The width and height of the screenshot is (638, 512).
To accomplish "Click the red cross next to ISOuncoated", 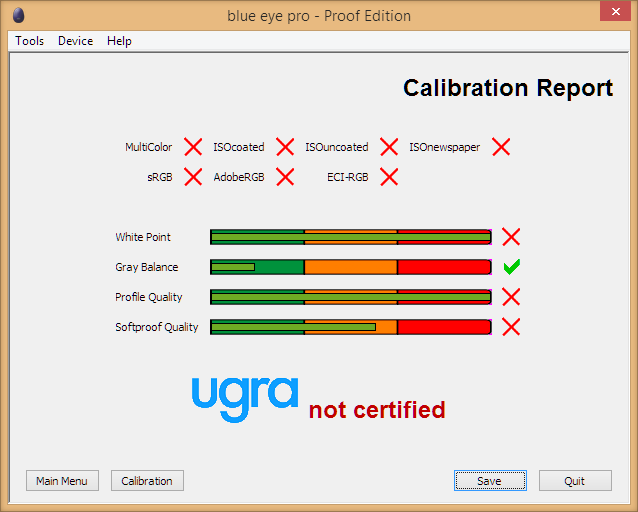I will click(389, 147).
